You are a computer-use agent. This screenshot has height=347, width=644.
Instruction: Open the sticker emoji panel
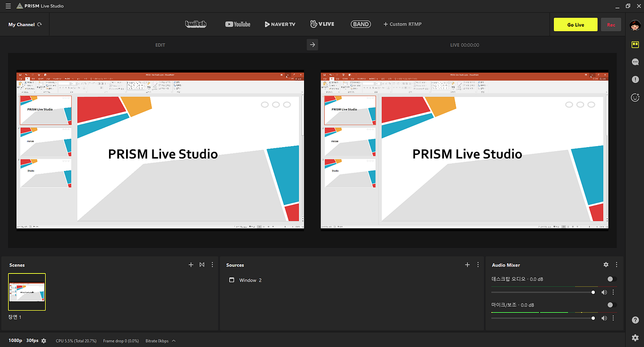[635, 97]
